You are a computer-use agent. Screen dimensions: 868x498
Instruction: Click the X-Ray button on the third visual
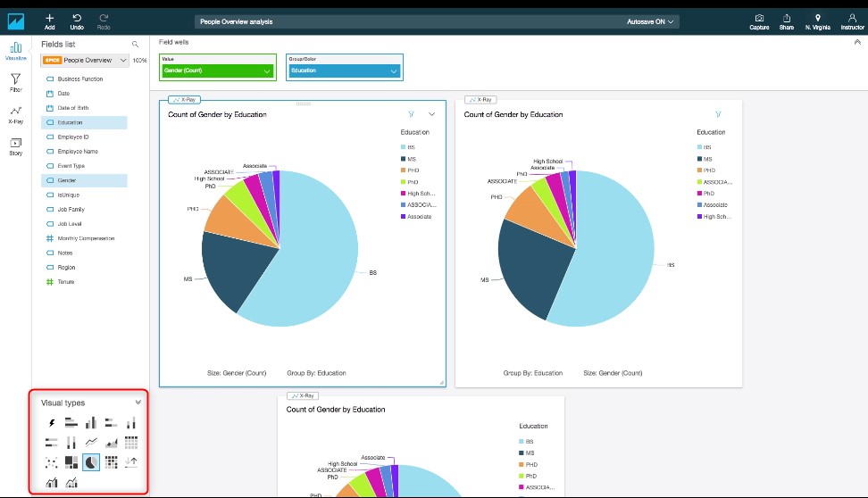[x=303, y=395]
